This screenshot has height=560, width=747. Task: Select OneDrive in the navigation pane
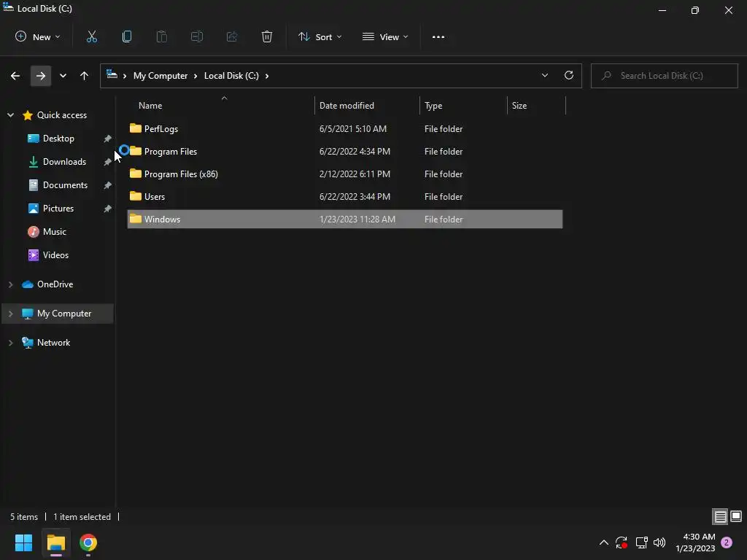[55, 284]
